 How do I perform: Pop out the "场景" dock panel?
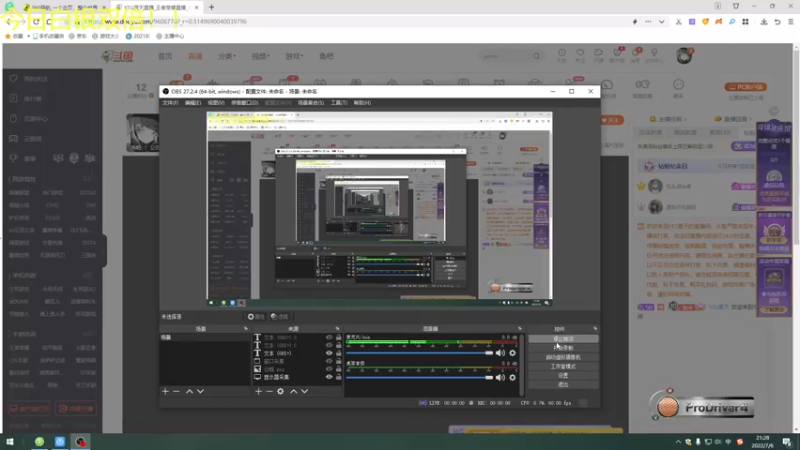[x=246, y=329]
